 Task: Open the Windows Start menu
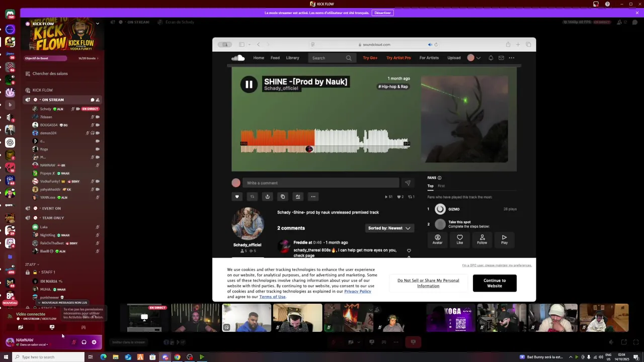pyautogui.click(x=6, y=357)
